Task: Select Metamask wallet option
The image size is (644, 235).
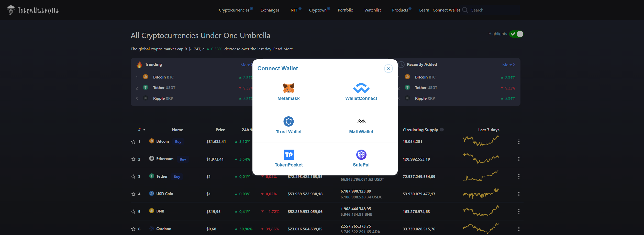Action: coord(288,92)
